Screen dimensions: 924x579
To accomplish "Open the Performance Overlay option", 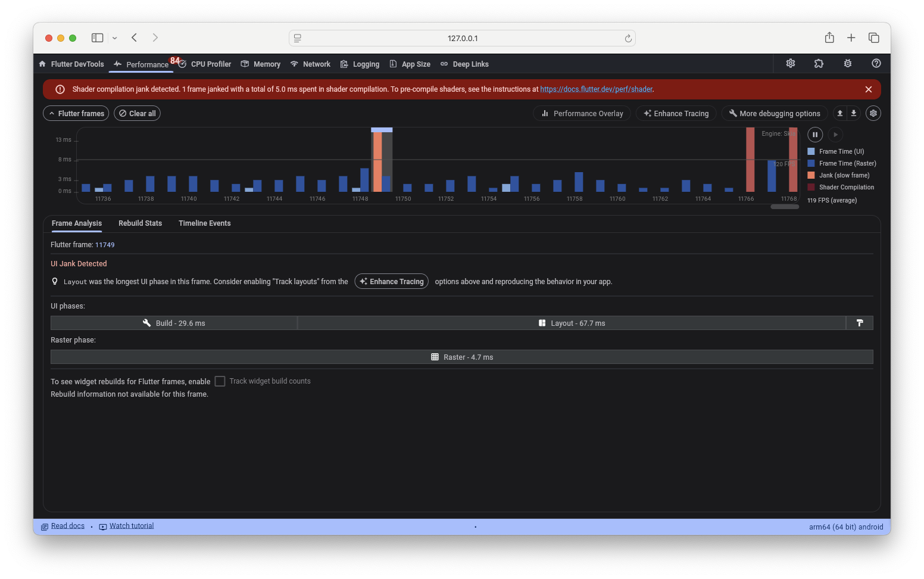I will pyautogui.click(x=582, y=113).
